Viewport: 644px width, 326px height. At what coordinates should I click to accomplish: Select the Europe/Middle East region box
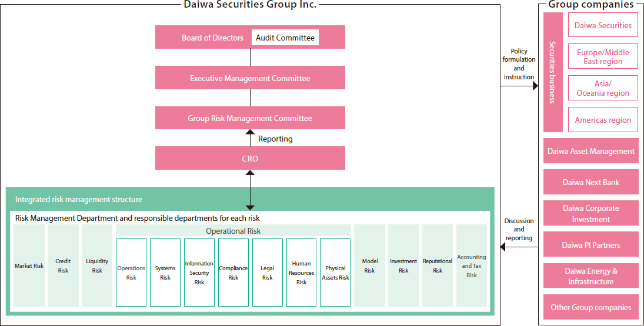pos(603,56)
